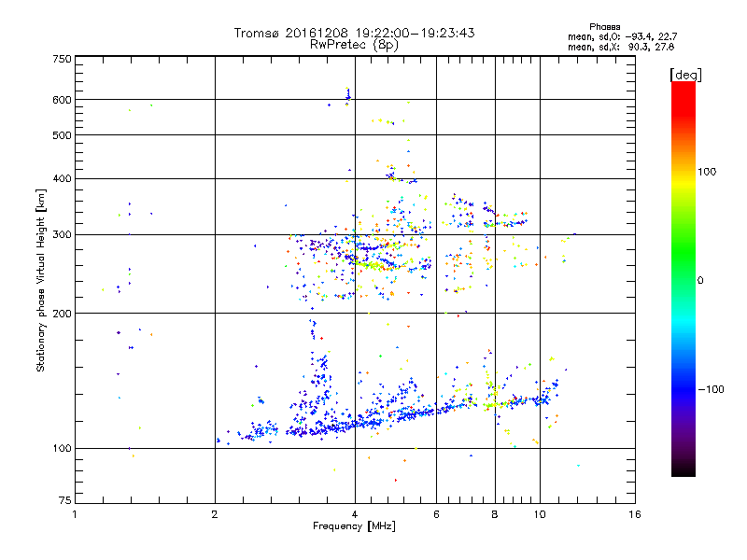This screenshot has width=747, height=560.
Task: Click the color bar tick label "100" beside yellow
Action: click(x=707, y=172)
